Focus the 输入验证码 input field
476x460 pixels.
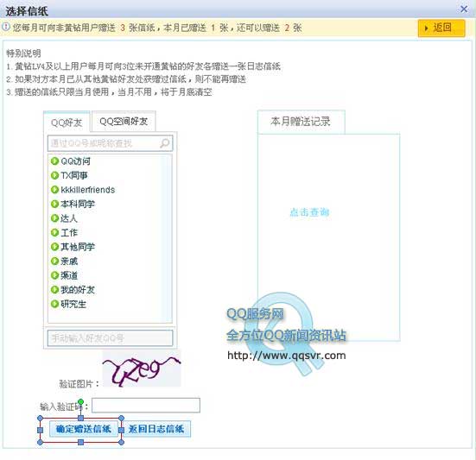point(146,405)
